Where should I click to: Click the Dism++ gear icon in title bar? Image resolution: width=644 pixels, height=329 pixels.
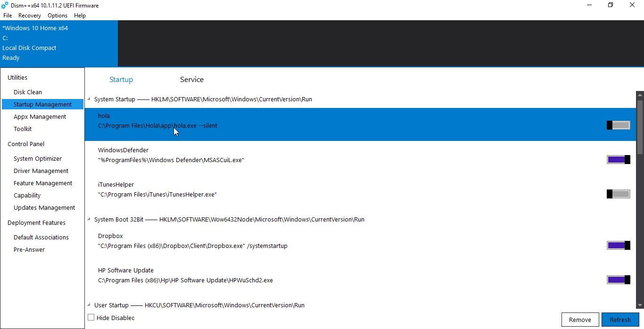coord(5,5)
